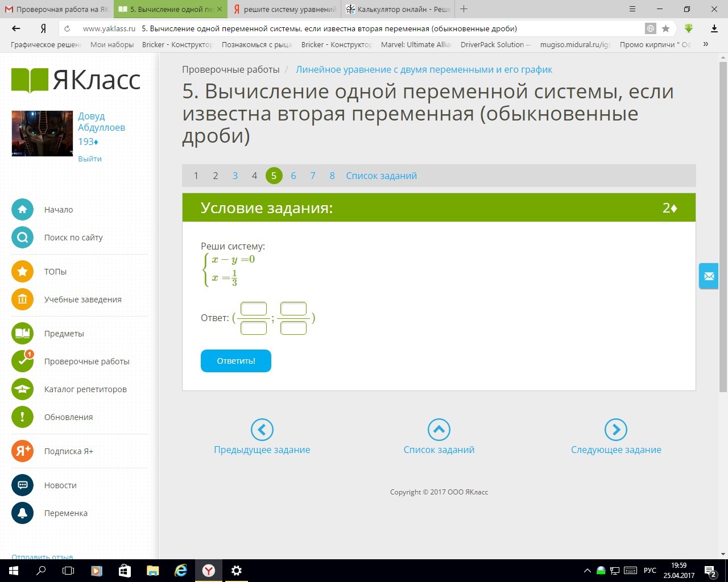
Task: Click the РУС language indicator
Action: [x=650, y=571]
